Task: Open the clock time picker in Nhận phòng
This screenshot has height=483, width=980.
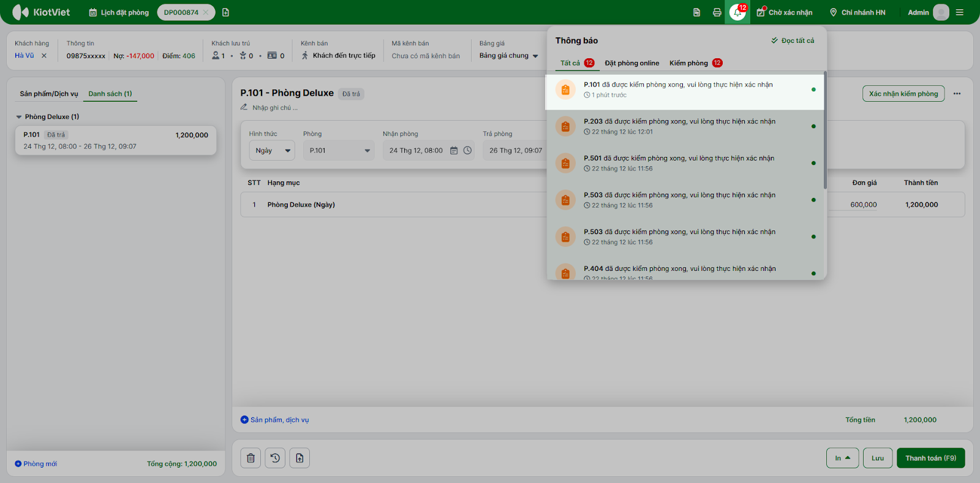Action: (x=467, y=150)
